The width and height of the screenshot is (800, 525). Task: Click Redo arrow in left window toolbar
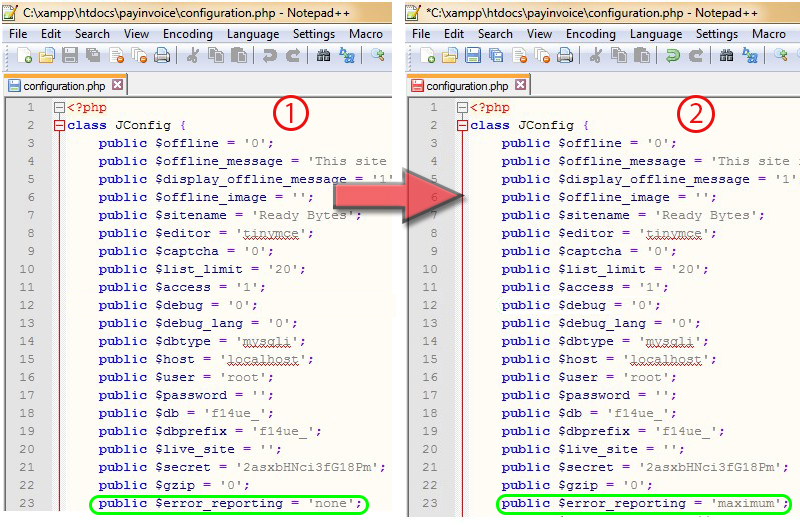tap(293, 55)
